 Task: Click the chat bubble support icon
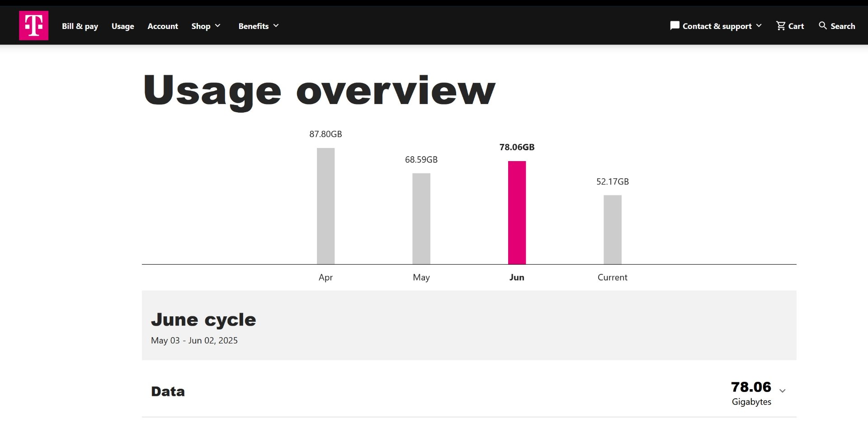(675, 26)
